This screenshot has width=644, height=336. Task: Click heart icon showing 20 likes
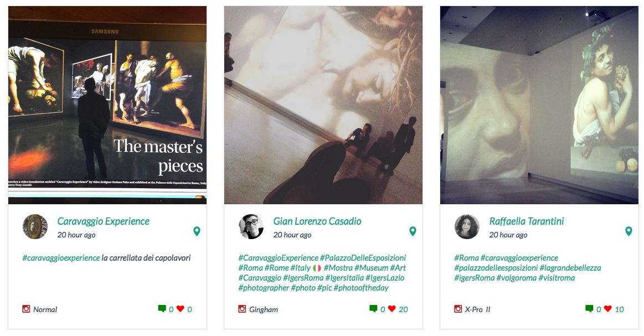click(x=392, y=308)
